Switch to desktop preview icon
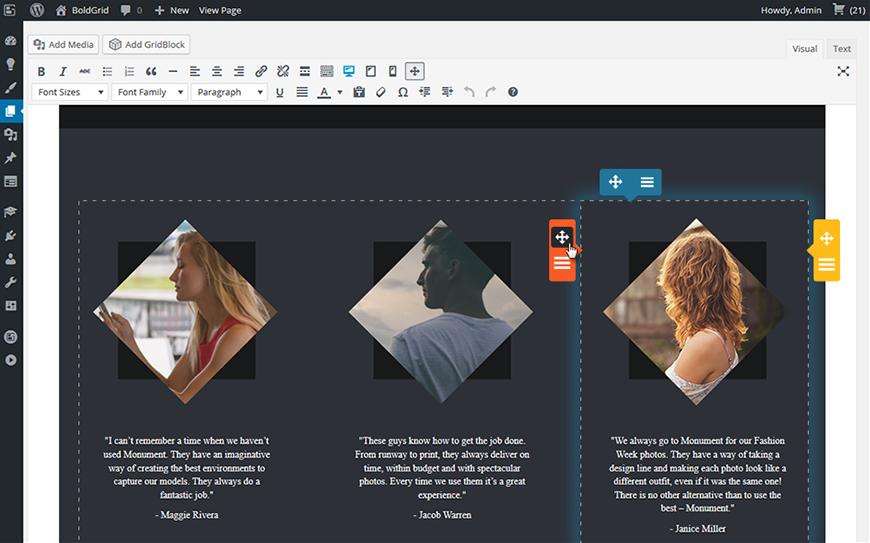The height and width of the screenshot is (543, 870). click(349, 71)
